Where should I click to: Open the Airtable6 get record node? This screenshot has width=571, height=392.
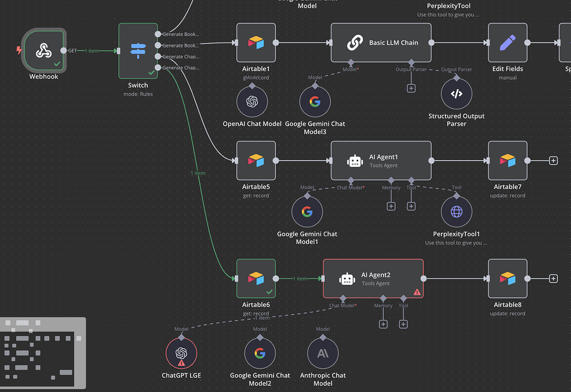[x=256, y=278]
